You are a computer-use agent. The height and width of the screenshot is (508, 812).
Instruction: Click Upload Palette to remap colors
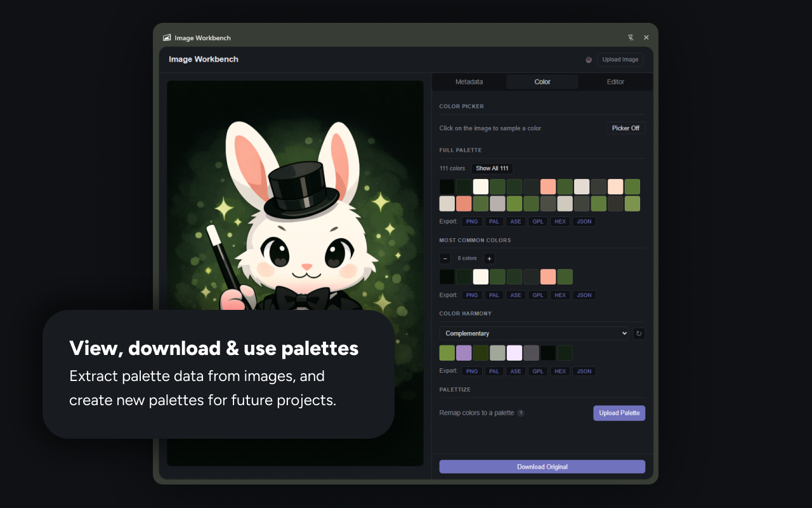pyautogui.click(x=619, y=413)
